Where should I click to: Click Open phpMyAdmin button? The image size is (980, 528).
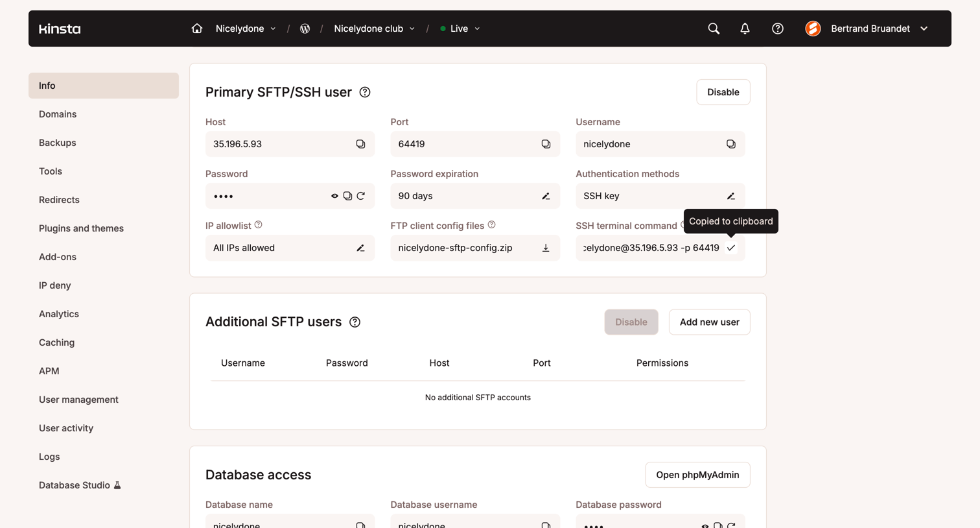(x=697, y=475)
